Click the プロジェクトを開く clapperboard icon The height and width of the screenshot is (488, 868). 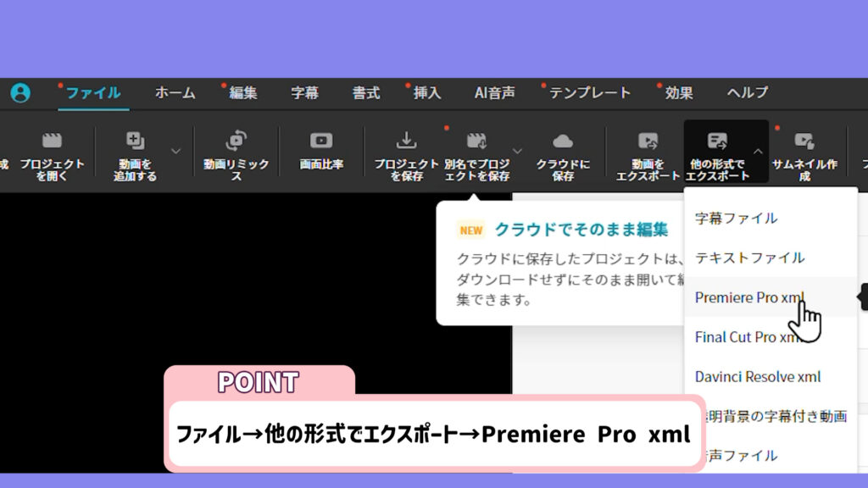coord(52,141)
